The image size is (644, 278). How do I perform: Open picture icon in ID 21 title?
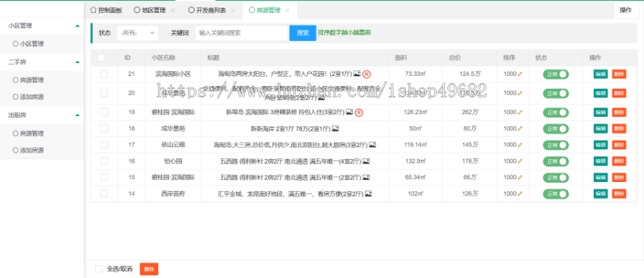tap(357, 74)
